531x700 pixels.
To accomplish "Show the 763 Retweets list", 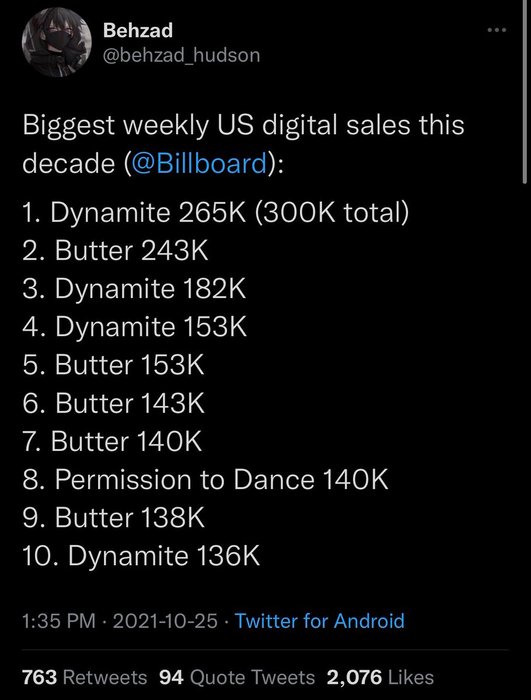I will coord(84,677).
